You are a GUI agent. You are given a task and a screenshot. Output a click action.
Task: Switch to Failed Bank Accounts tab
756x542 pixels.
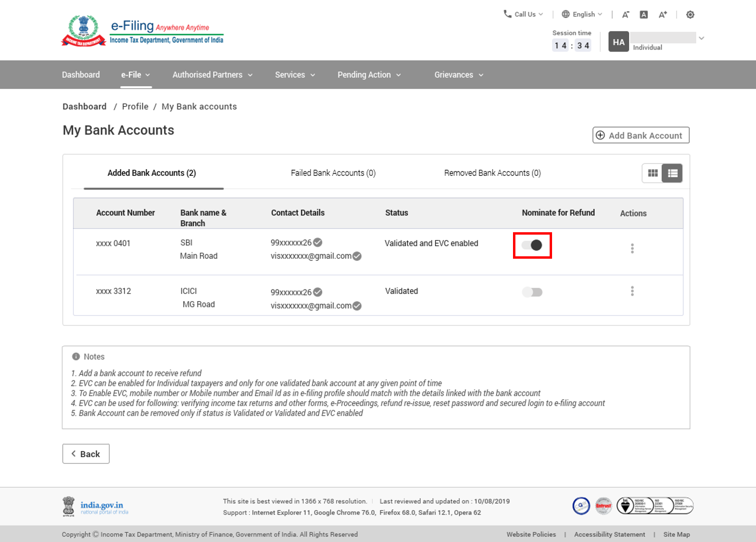click(333, 173)
